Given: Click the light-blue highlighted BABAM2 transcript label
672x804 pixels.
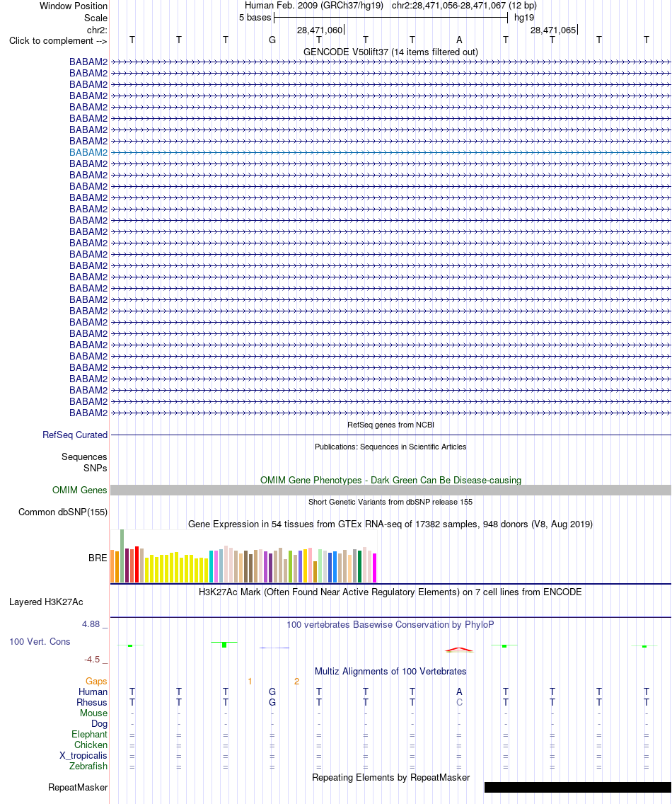Looking at the screenshot, I should pyautogui.click(x=88, y=153).
